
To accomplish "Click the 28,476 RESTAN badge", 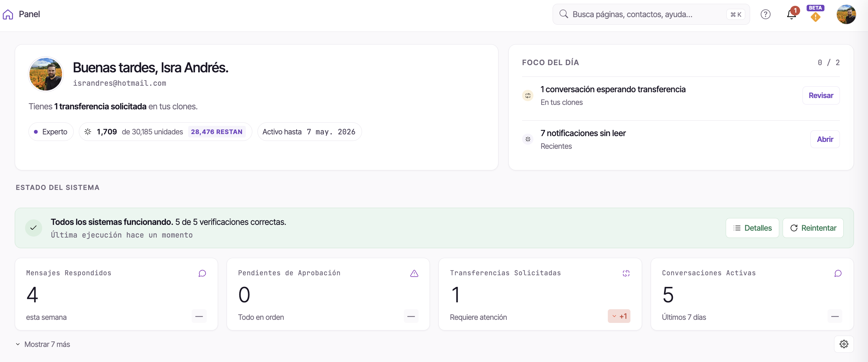I will [217, 132].
